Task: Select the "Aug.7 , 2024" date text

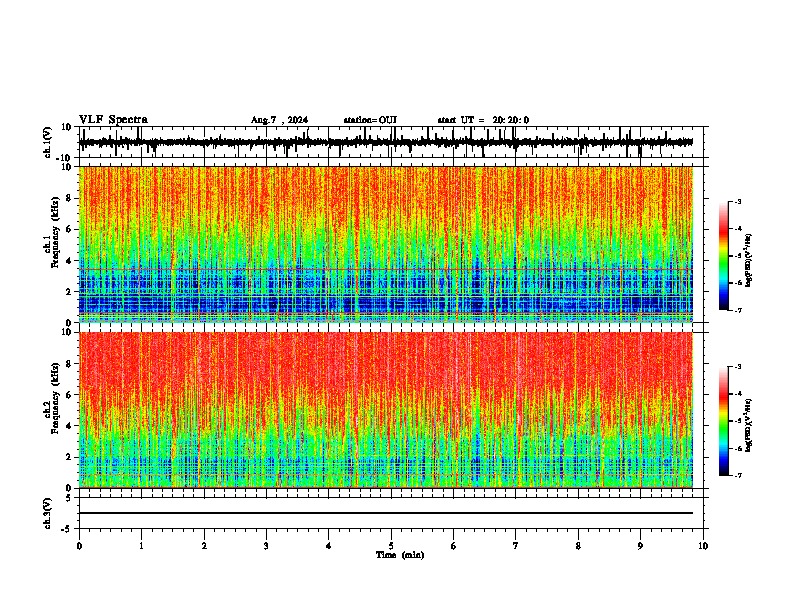Action: tap(279, 120)
